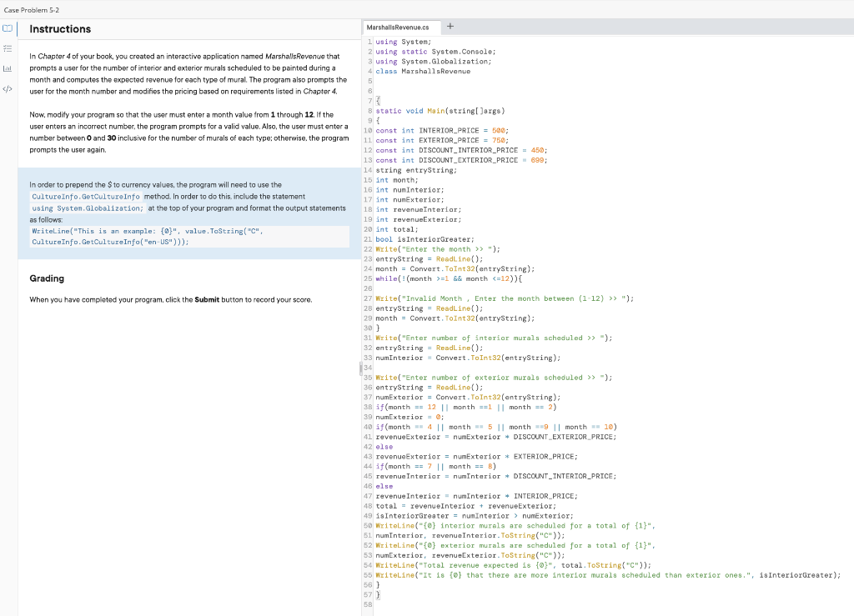Click the plus icon to add a new tab
The width and height of the screenshot is (854, 616).
pos(451,27)
